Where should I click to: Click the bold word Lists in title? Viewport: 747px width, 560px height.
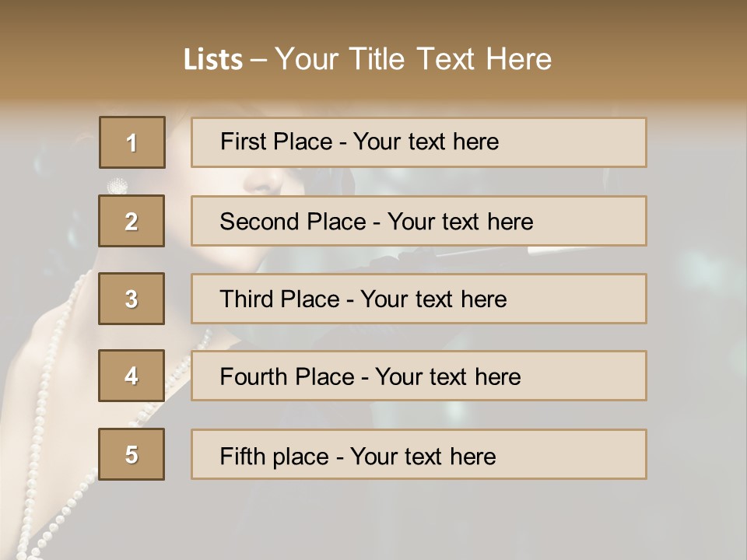[x=213, y=60]
